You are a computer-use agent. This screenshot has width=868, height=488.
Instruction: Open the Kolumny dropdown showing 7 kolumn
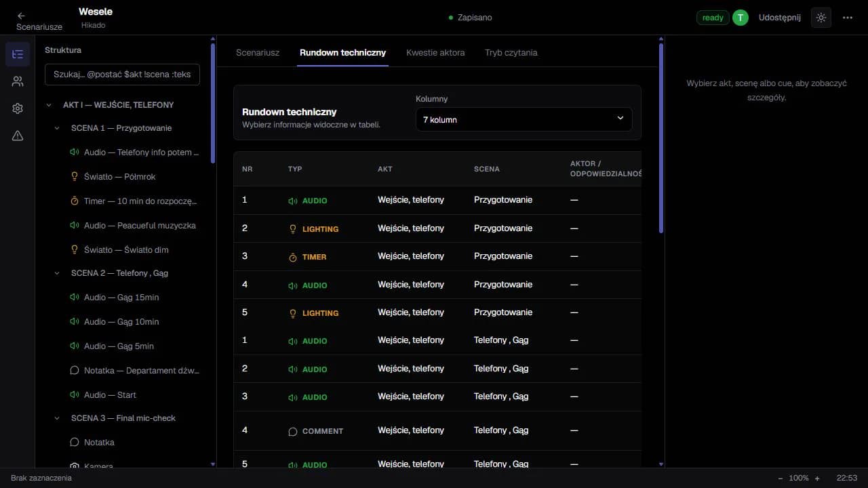[x=524, y=119]
